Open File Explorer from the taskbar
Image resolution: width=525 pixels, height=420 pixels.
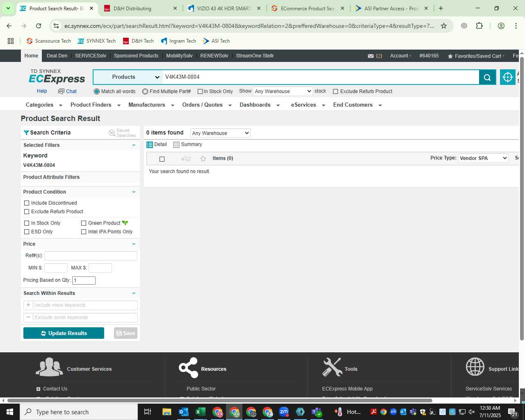(167, 412)
